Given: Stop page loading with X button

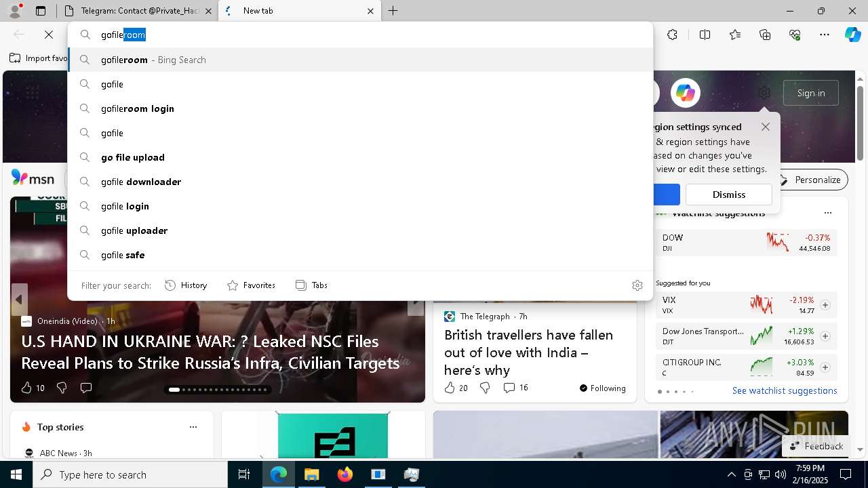Looking at the screenshot, I should (49, 35).
